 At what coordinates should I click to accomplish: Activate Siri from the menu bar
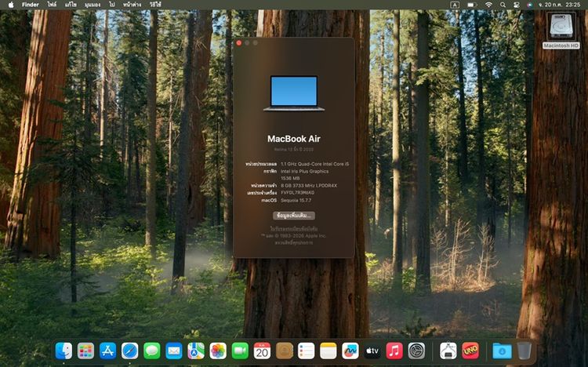pos(529,5)
